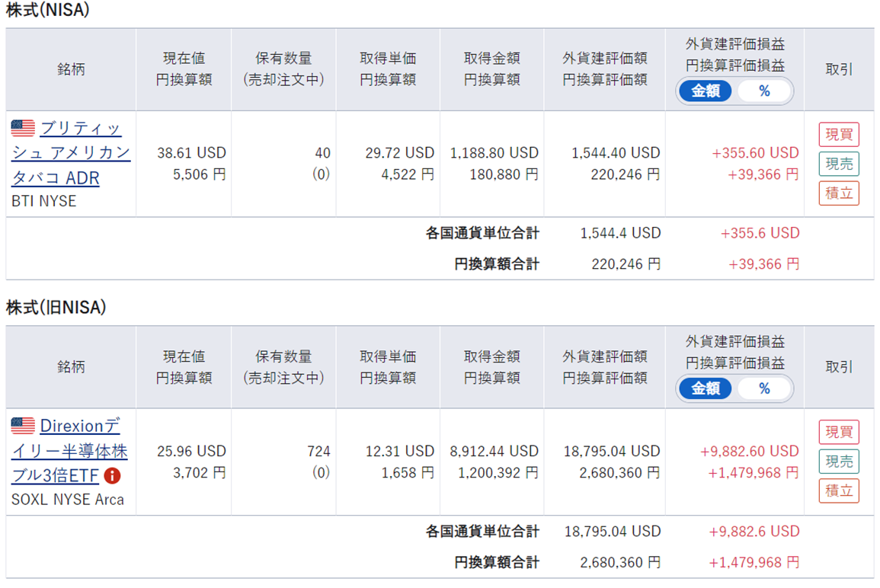
Task: Select 金額 toggle in 株式(NISA) table
Action: 706,91
